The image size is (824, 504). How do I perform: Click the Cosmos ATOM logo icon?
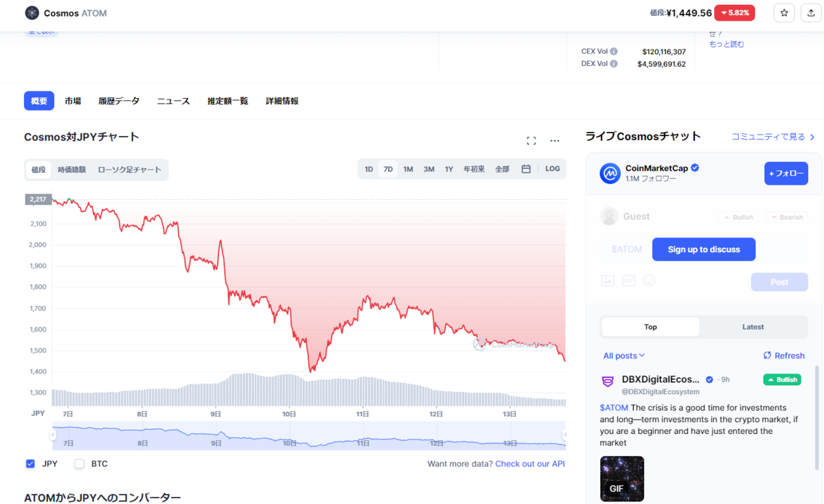32,13
